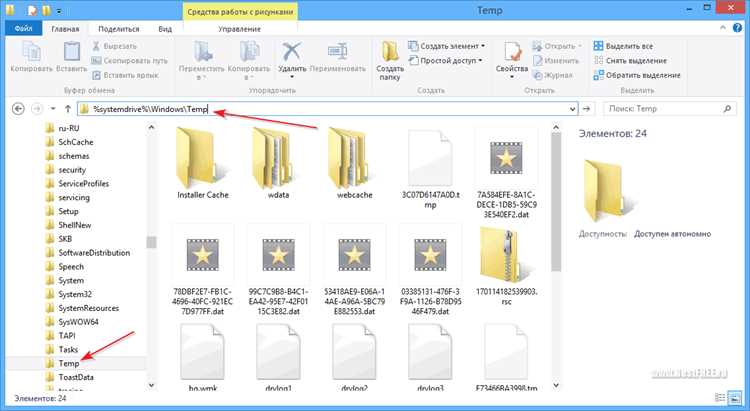Click the Снять выделение deselect icon

598,60
